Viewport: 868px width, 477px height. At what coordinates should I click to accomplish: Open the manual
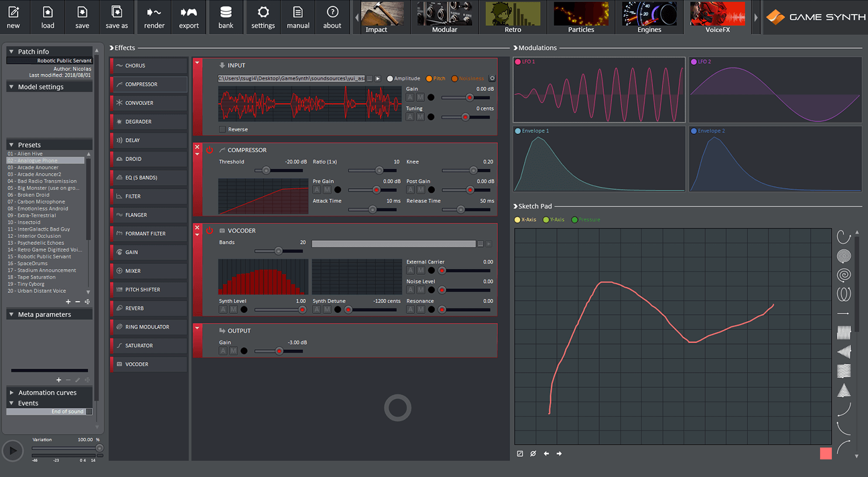coord(298,17)
